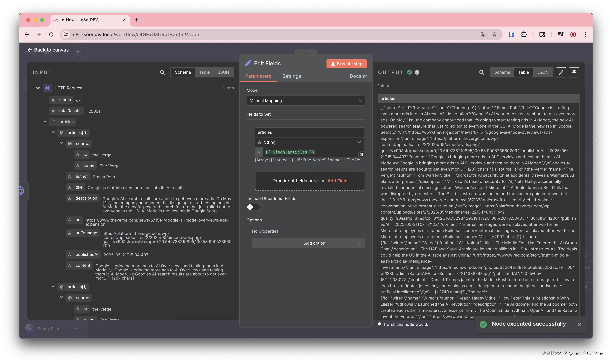Click the input panel search icon

(162, 72)
